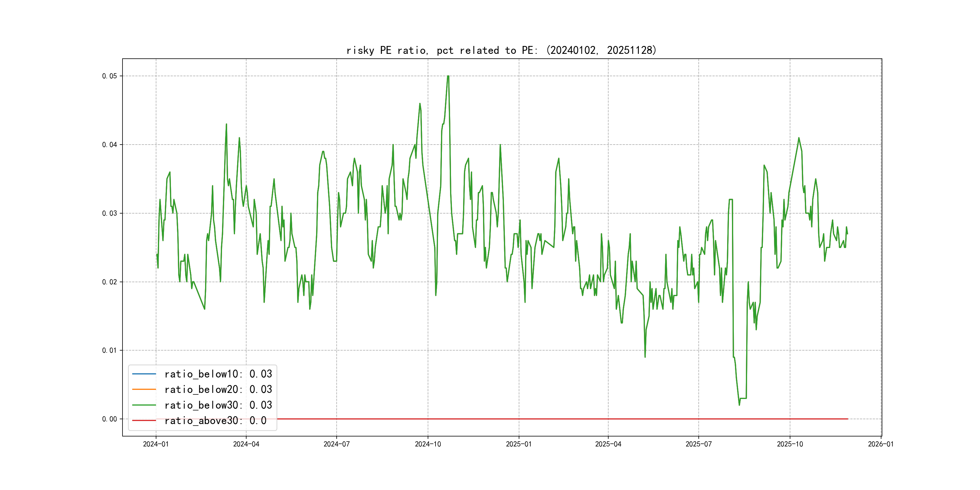
Task: Select the 'ratio_above30: 0.0' legend label
Action: pyautogui.click(x=215, y=421)
